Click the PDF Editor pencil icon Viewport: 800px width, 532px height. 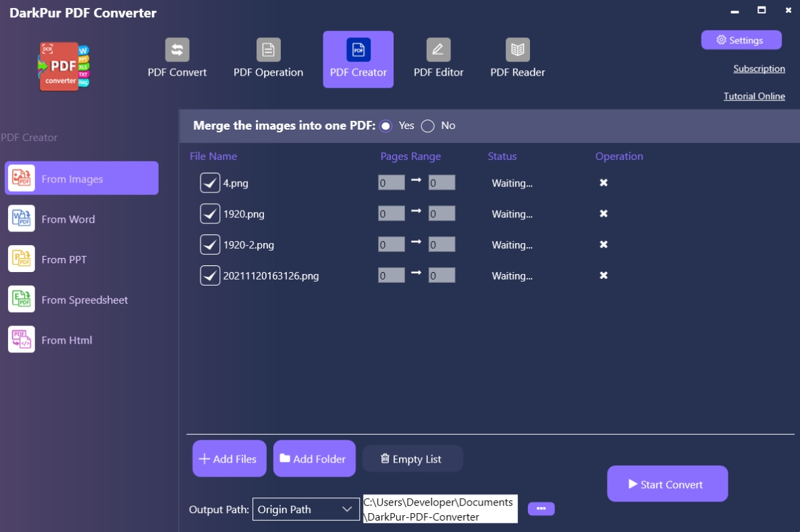[438, 50]
